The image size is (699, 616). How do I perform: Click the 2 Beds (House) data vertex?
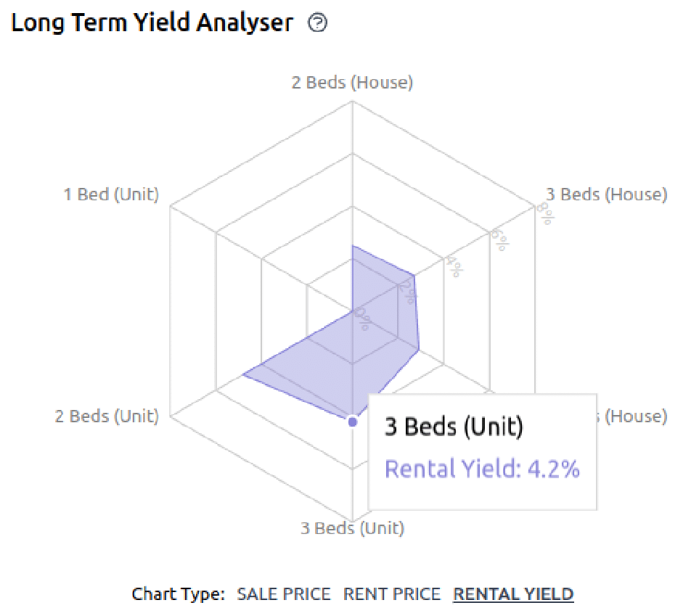[352, 245]
